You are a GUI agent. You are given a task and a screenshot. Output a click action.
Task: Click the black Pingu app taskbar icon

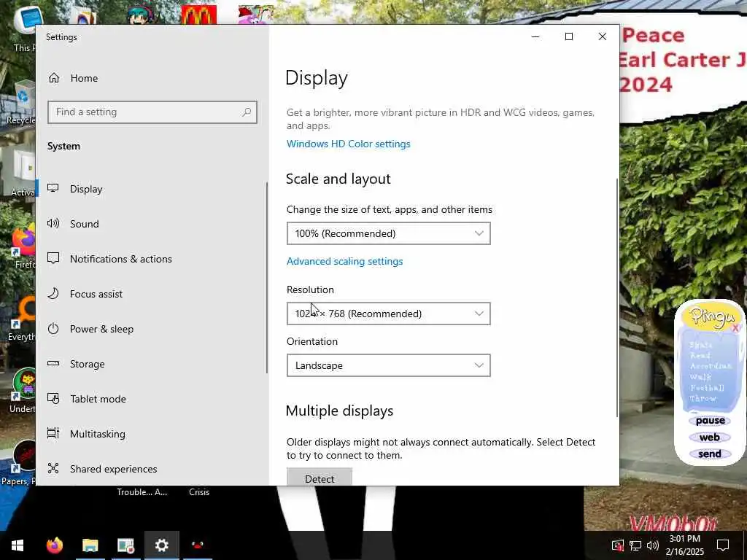point(197,545)
